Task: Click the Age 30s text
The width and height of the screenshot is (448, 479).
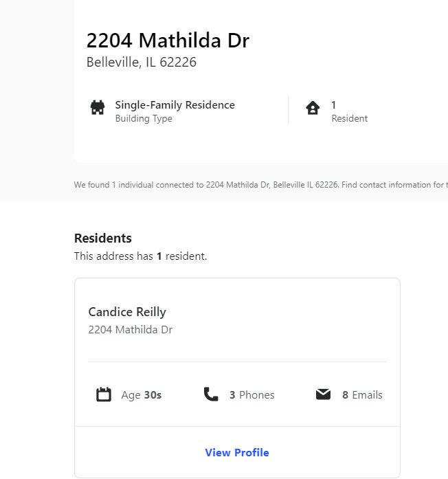Action: 142,395
